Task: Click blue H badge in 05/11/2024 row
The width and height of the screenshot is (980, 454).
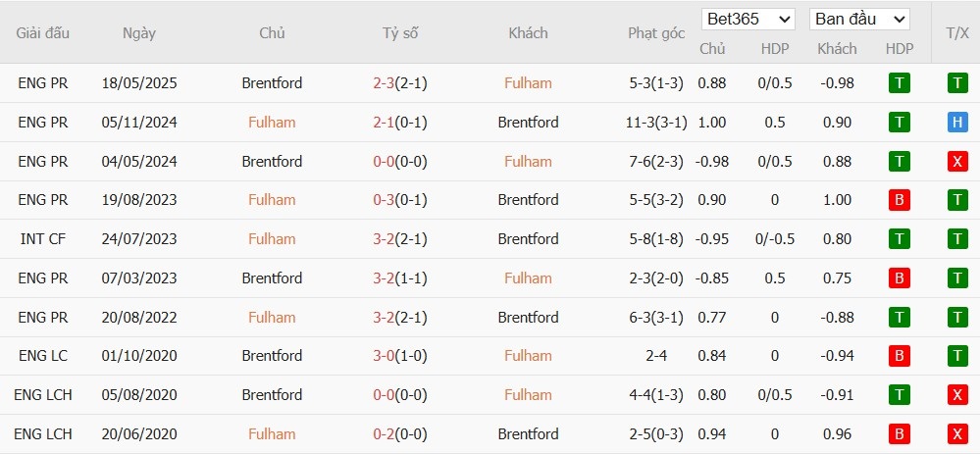Action: (x=957, y=123)
